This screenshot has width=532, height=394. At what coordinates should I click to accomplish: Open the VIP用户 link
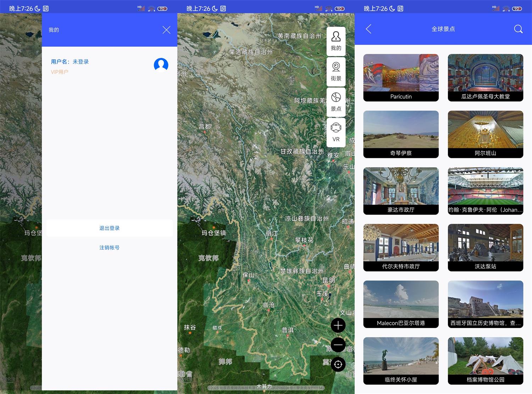[x=60, y=72]
